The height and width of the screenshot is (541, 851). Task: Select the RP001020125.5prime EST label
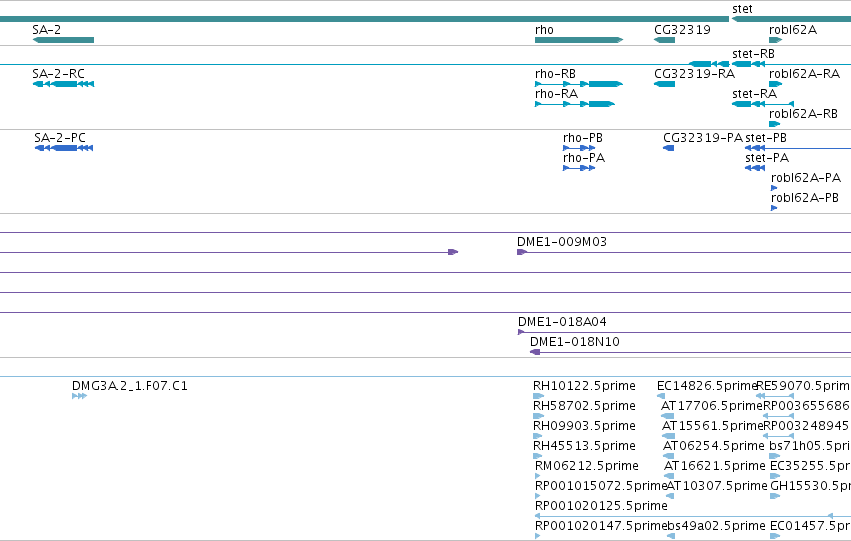[601, 506]
